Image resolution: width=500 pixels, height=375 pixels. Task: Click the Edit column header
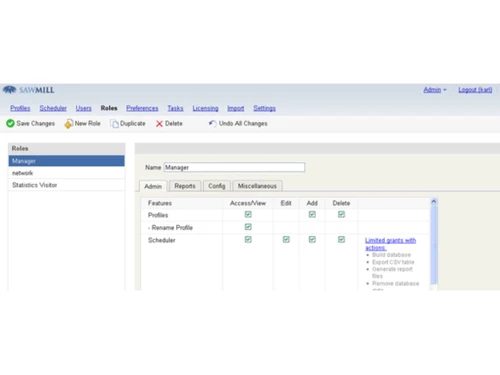286,203
